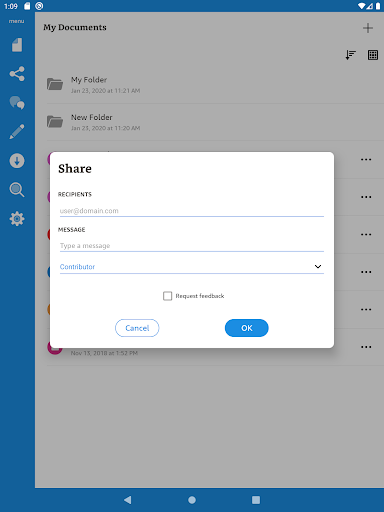This screenshot has height=512, width=384.
Task: Open the search magnifier icon in the sidebar
Action: point(17,190)
